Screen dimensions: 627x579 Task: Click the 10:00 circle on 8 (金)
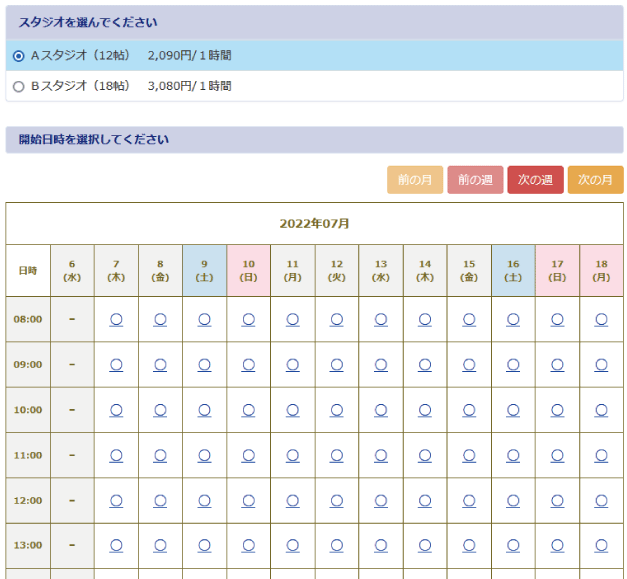160,409
